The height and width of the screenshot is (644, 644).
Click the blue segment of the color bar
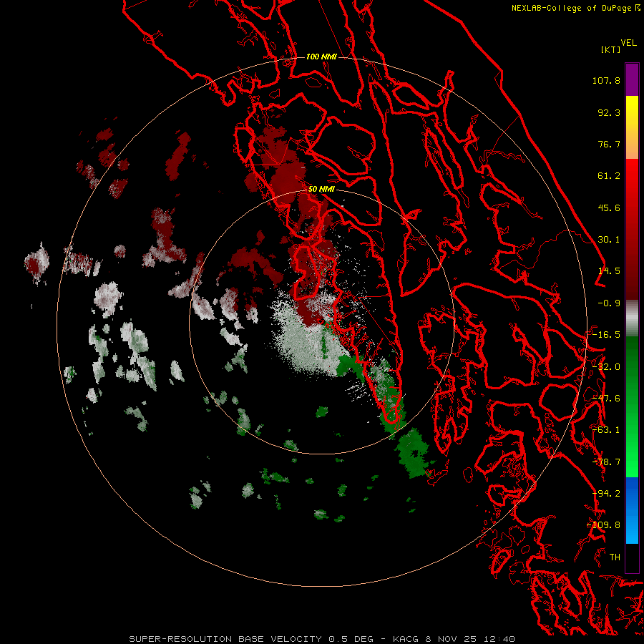pyautogui.click(x=632, y=510)
